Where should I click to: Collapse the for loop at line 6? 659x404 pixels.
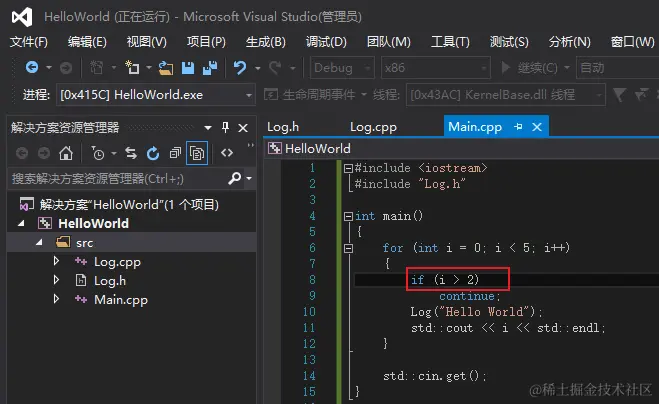click(x=348, y=248)
